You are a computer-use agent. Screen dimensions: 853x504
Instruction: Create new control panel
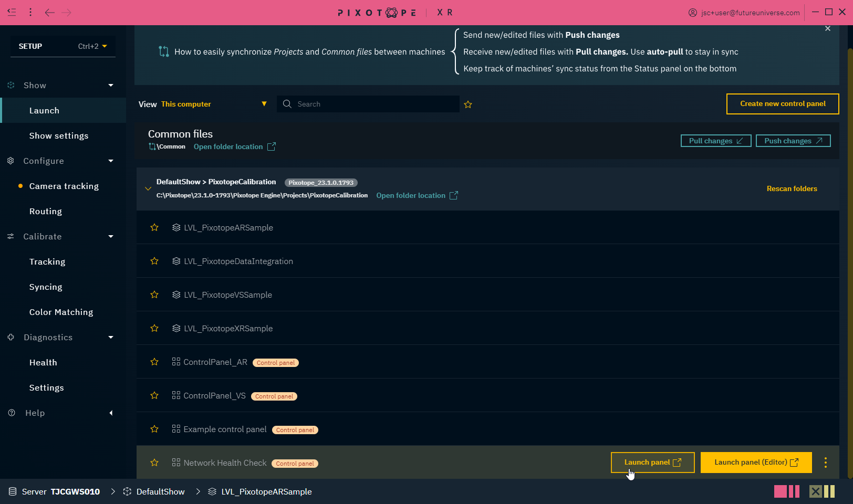click(783, 104)
